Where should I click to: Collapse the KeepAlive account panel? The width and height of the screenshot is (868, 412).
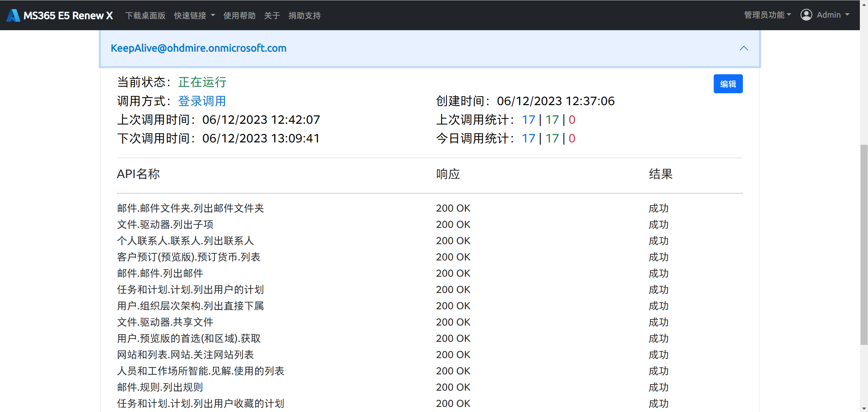744,48
